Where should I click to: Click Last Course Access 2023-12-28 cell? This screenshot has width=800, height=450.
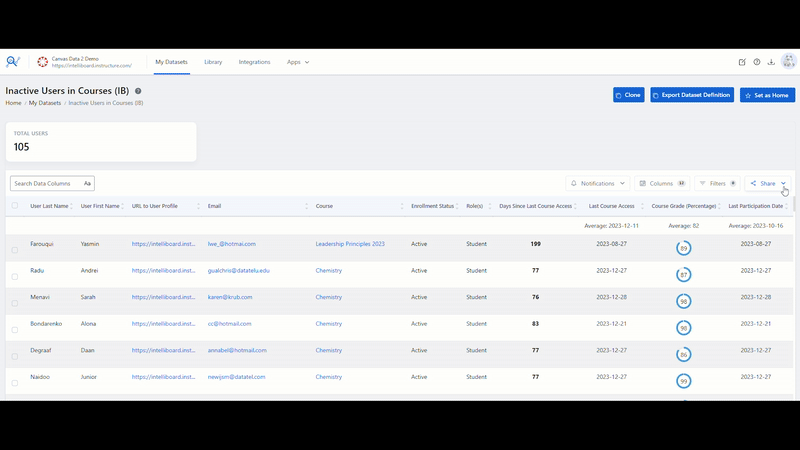[611, 297]
